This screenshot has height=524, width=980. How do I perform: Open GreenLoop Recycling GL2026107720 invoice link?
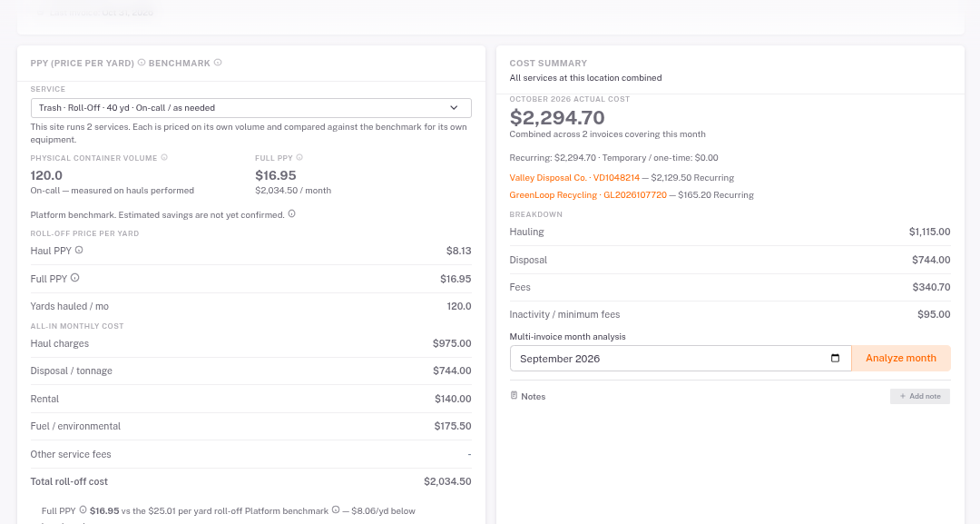click(x=588, y=195)
